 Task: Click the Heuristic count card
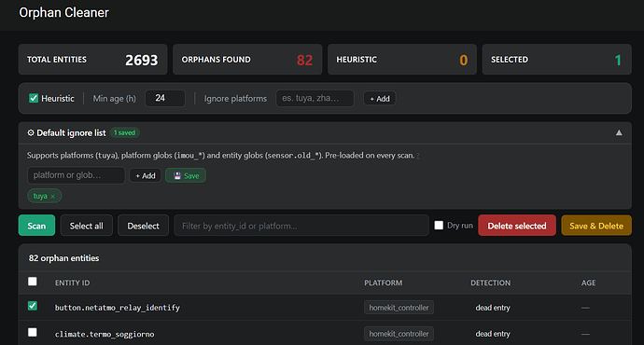(x=402, y=60)
